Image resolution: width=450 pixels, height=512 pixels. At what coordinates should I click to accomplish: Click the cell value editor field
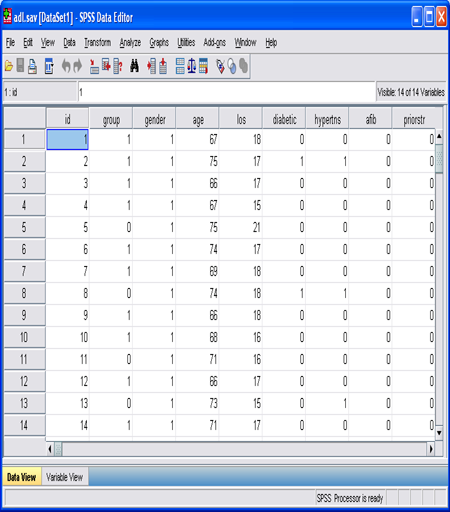click(x=227, y=92)
